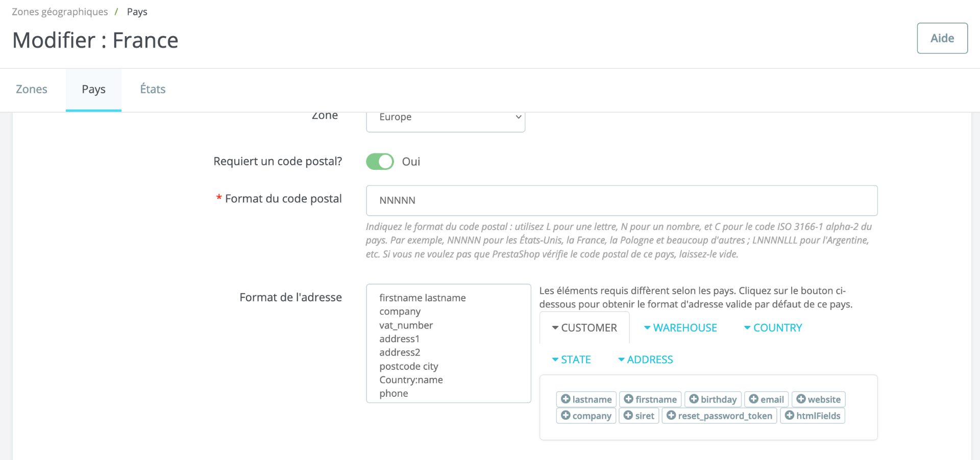The image size is (980, 460).
Task: Click the Aide help button
Action: (x=942, y=38)
